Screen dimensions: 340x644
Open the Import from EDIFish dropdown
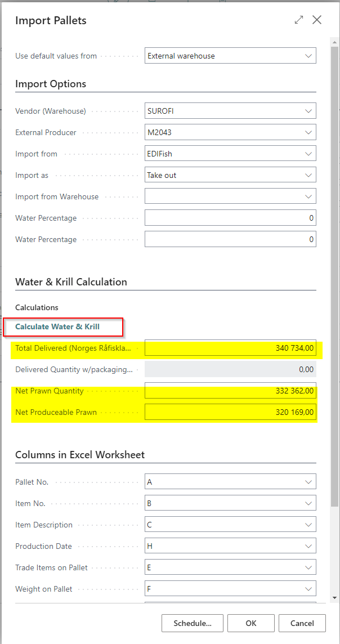[230, 154]
